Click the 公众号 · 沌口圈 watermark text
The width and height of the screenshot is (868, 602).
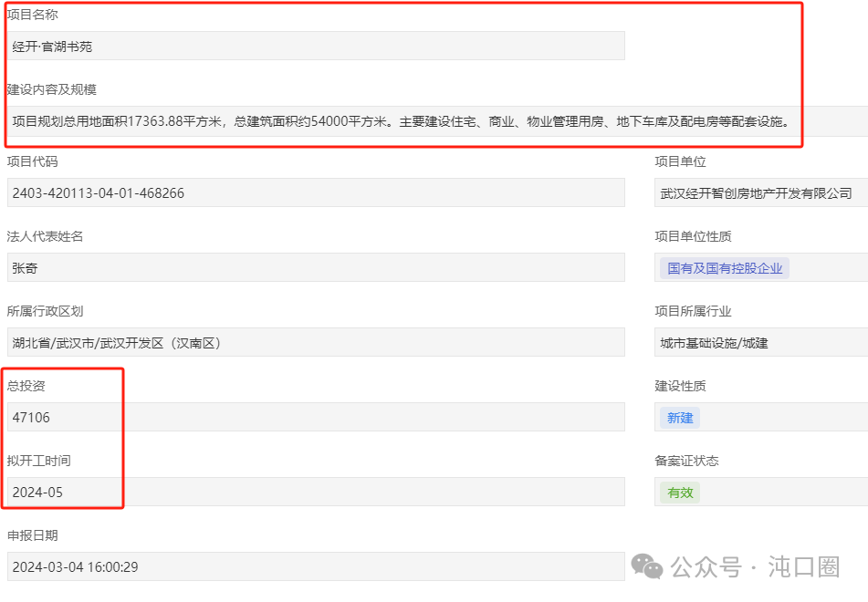pyautogui.click(x=755, y=567)
